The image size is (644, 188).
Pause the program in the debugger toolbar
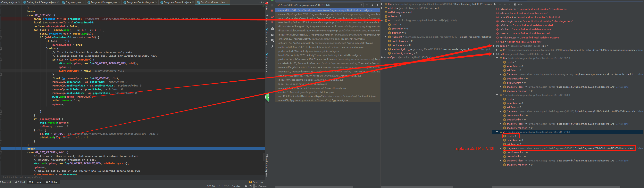coord(272,5)
